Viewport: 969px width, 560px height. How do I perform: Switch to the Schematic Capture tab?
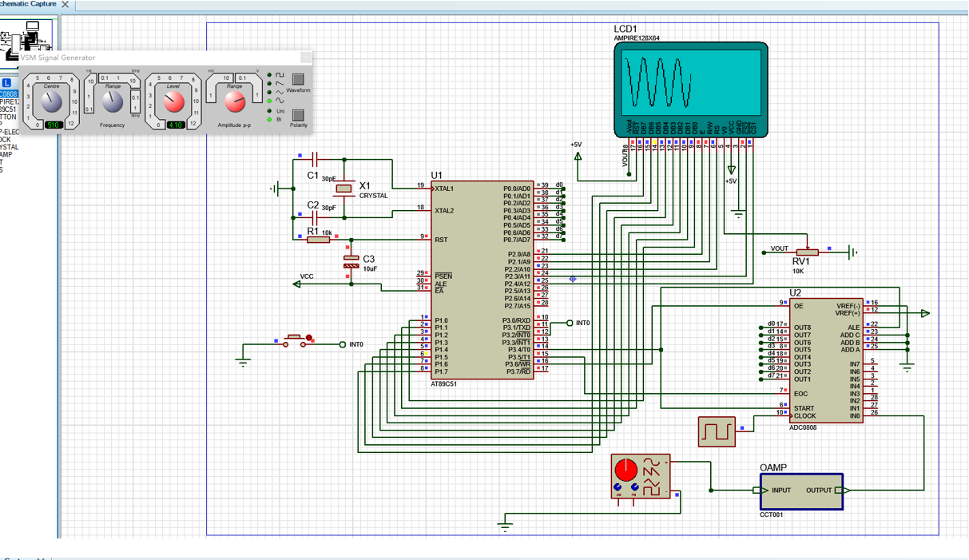pos(29,4)
